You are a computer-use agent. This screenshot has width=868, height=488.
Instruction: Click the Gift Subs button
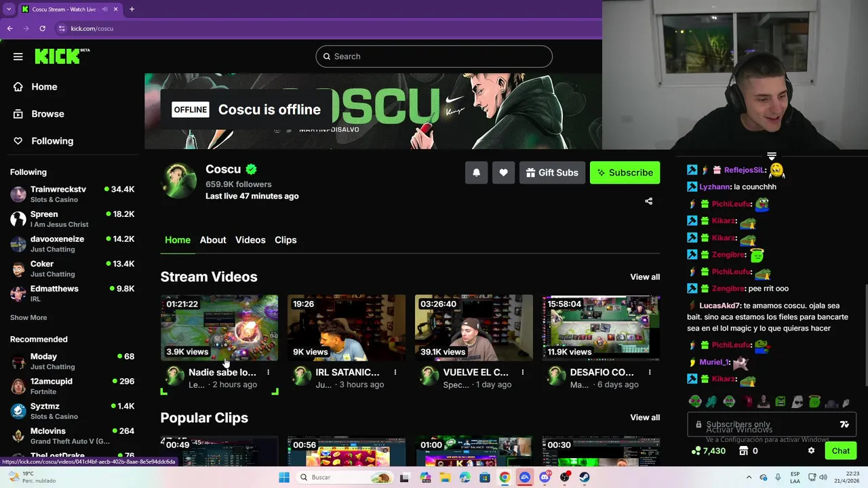click(551, 173)
